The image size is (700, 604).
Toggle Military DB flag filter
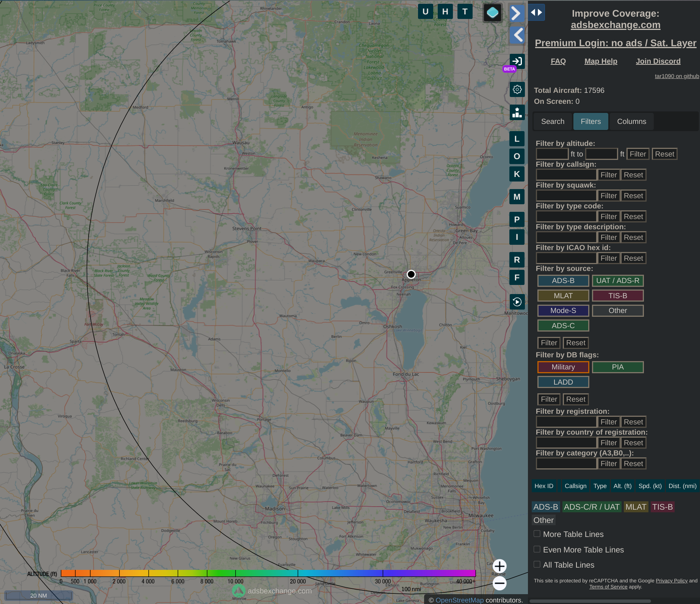coord(563,367)
